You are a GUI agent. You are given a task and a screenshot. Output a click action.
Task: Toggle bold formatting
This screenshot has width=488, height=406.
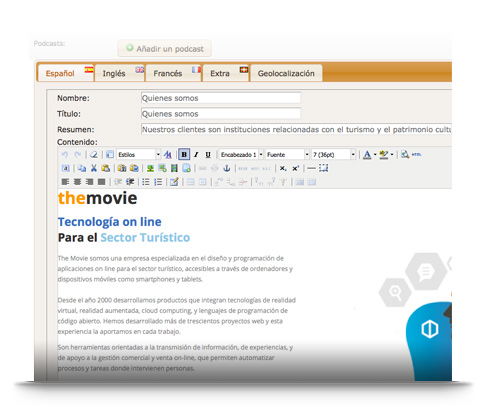[184, 155]
